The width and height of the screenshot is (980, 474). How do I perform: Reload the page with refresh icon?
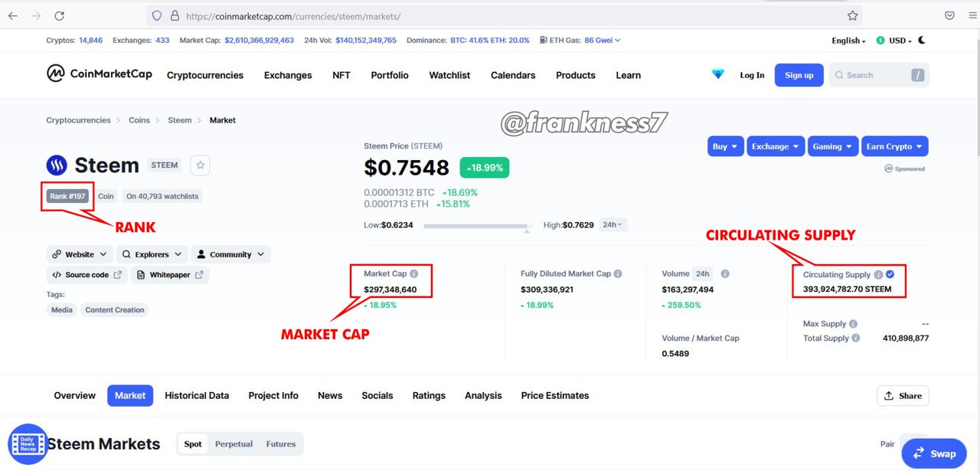click(x=60, y=15)
